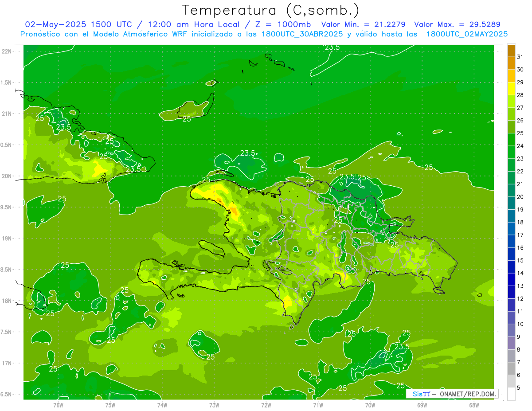The height and width of the screenshot is (411, 532).
Task: Click the legend value 21
Action: point(520,184)
